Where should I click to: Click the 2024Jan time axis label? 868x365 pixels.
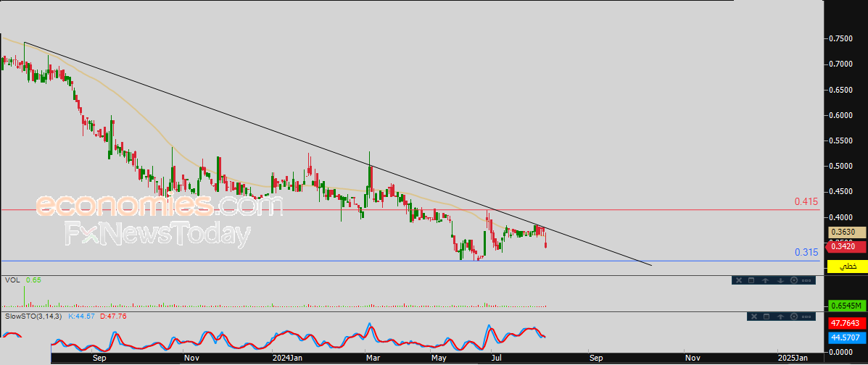pyautogui.click(x=286, y=358)
